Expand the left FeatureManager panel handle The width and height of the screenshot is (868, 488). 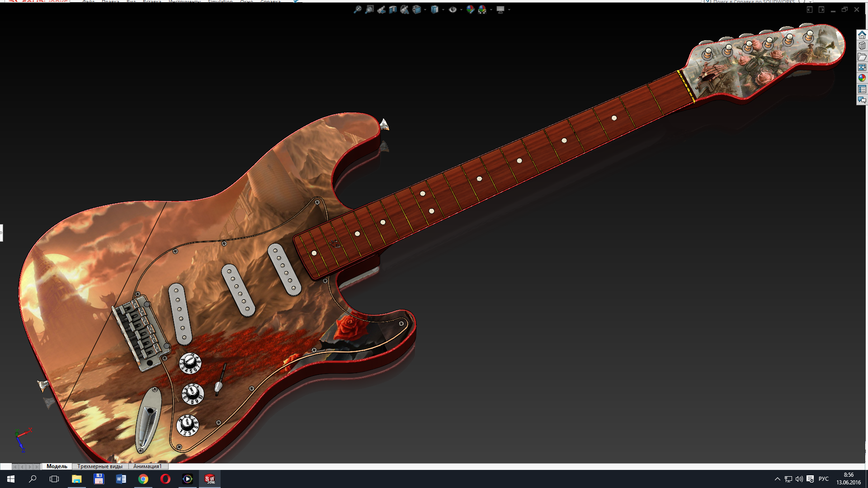[1, 233]
